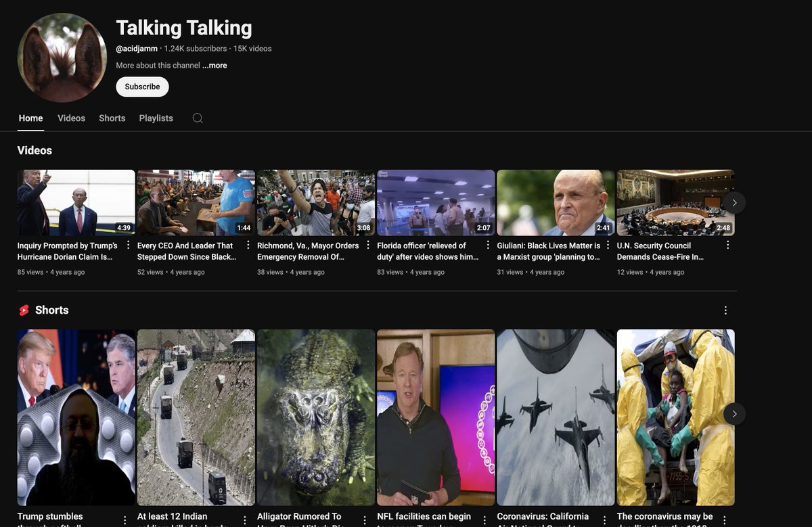812x527 pixels.
Task: Open the alligator short thumbnail
Action: tap(316, 417)
